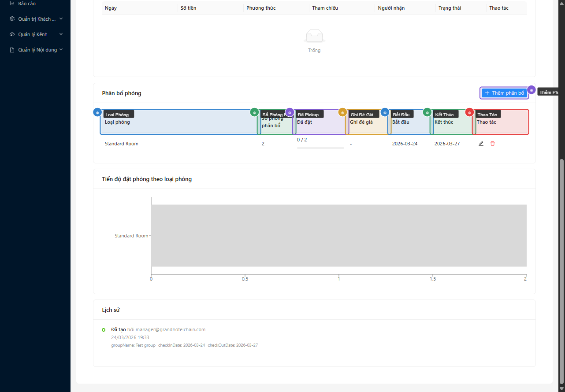Click the 0/2 progress bar
Screen dimensions: 565x392
click(320, 147)
